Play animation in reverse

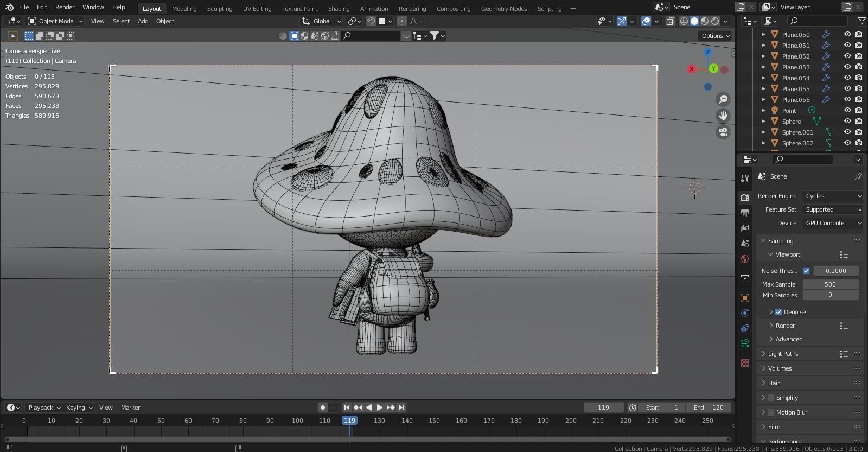(x=369, y=408)
